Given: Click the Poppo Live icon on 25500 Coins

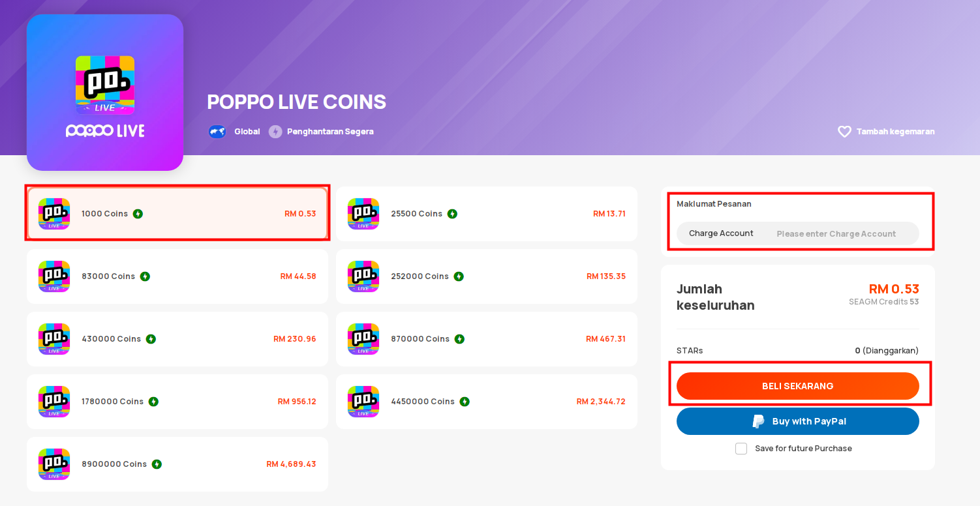Looking at the screenshot, I should [363, 214].
